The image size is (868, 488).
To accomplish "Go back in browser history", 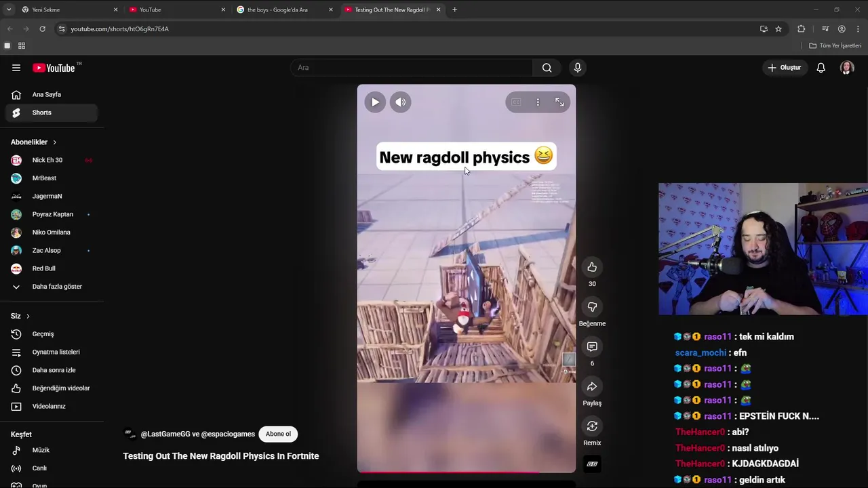I will pos(9,29).
